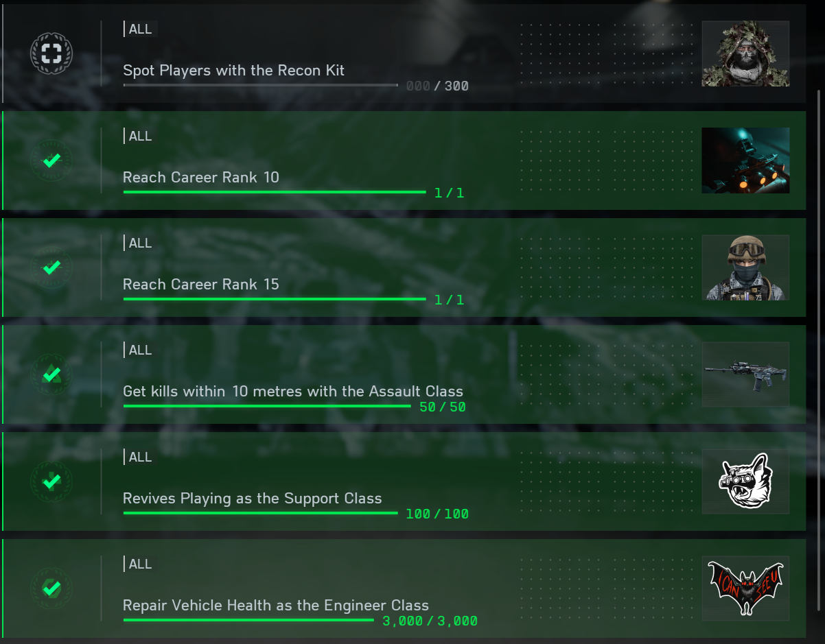The image size is (825, 644).
Task: Click the Assault Class completed checkmark icon
Action: coord(51,374)
